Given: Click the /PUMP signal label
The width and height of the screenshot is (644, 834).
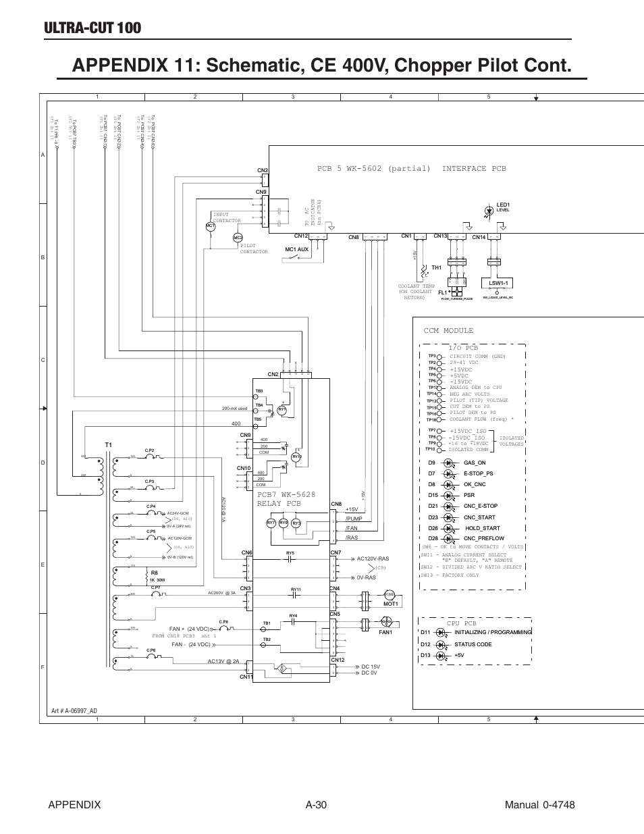Looking at the screenshot, I should (x=354, y=519).
